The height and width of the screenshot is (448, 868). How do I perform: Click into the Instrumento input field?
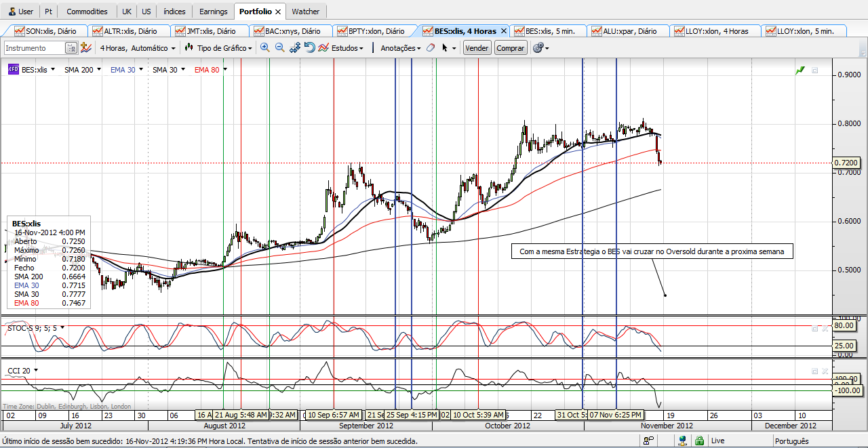coord(35,48)
